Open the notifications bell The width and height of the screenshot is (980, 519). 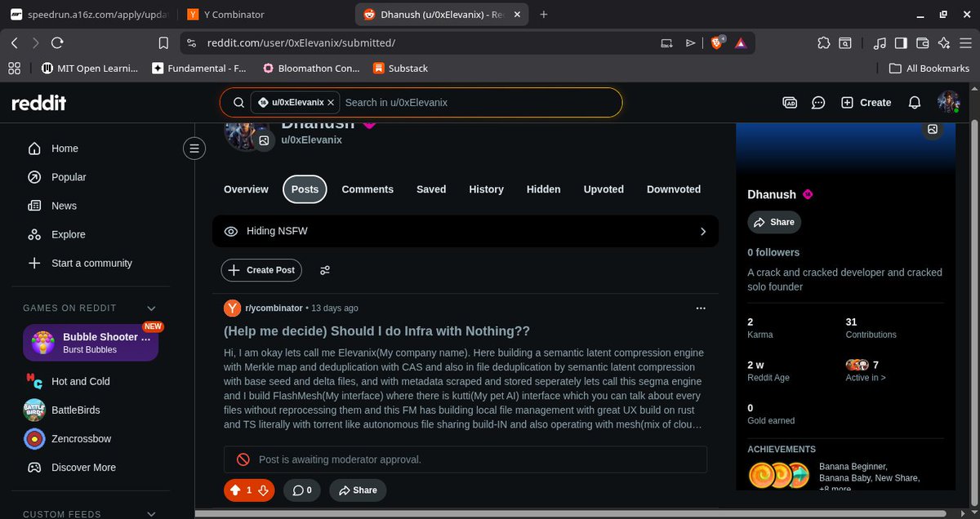915,103
